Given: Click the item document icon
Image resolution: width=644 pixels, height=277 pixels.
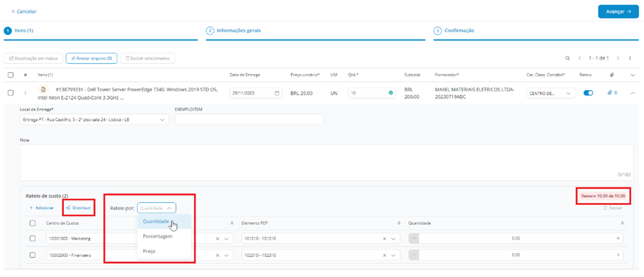Looking at the screenshot, I should pos(43,89).
